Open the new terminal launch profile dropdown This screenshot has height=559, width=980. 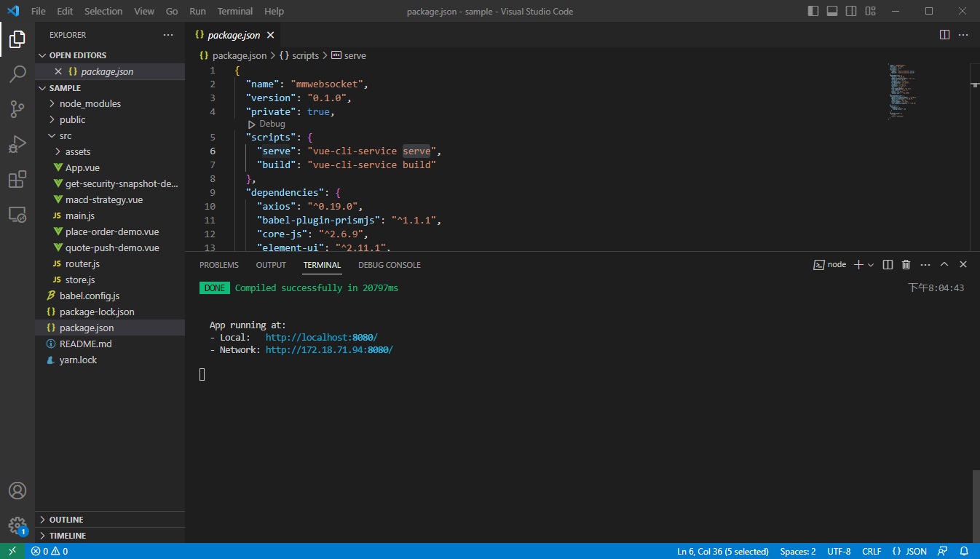pos(871,265)
